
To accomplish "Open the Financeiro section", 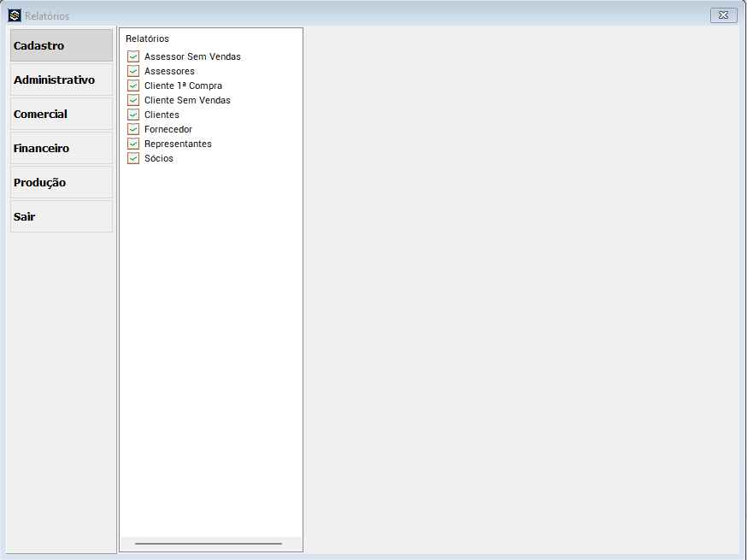I will click(61, 147).
